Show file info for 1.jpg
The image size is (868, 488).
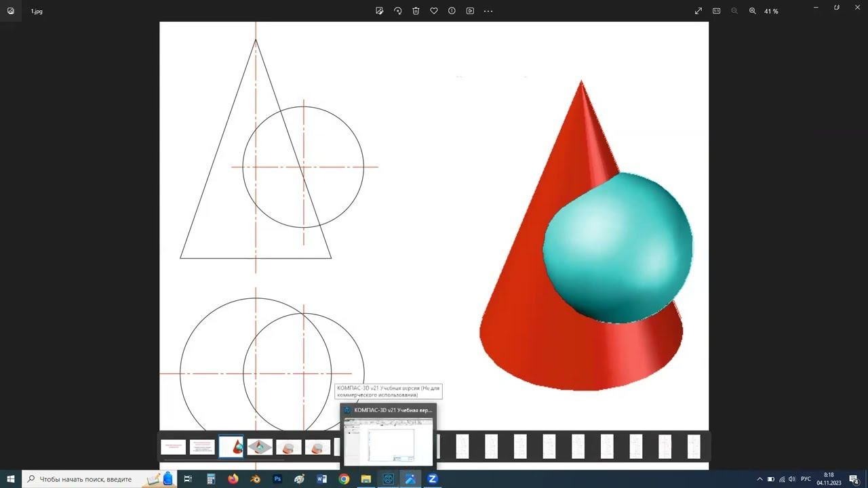click(452, 11)
